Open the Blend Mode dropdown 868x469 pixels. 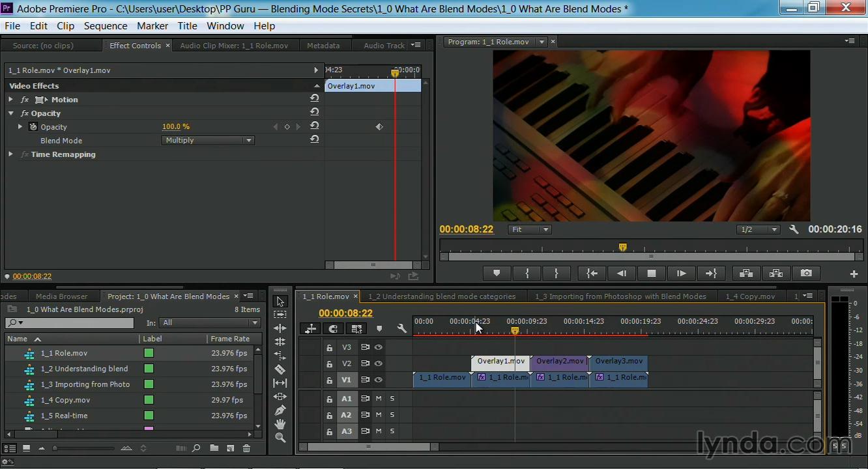208,141
